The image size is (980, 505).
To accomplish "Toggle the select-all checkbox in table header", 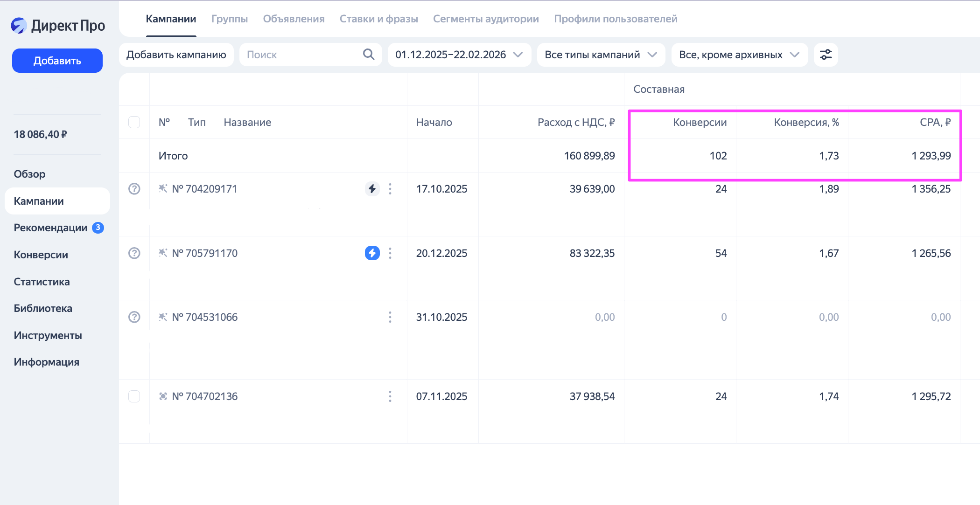I will click(x=134, y=122).
